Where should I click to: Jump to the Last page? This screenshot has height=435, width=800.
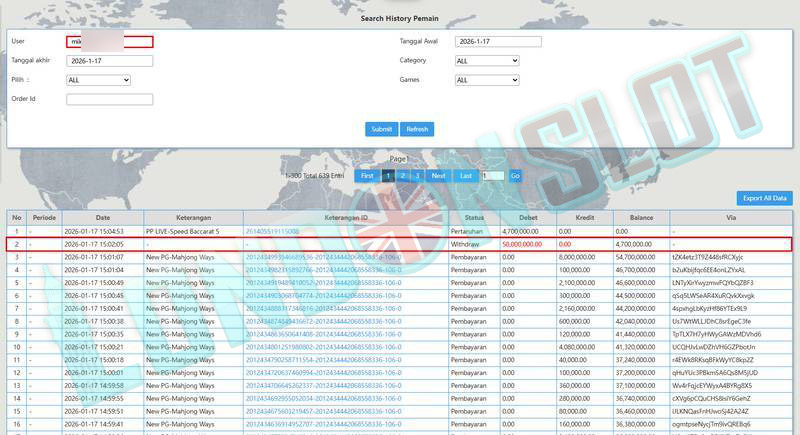click(x=465, y=176)
